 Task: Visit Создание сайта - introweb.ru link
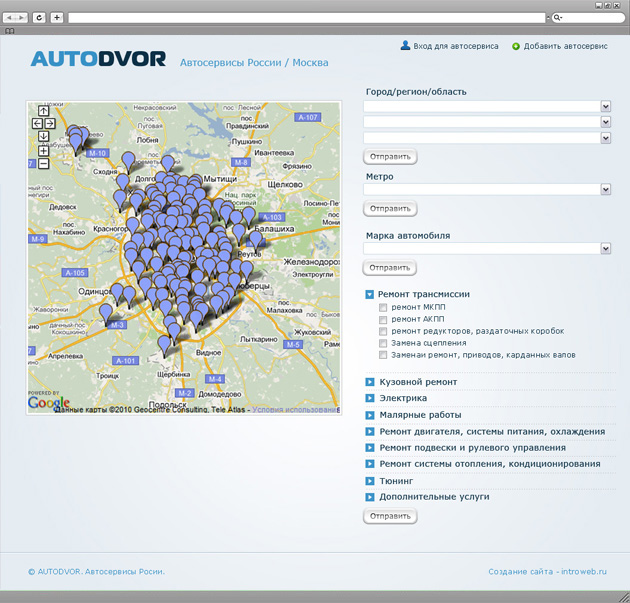point(548,572)
